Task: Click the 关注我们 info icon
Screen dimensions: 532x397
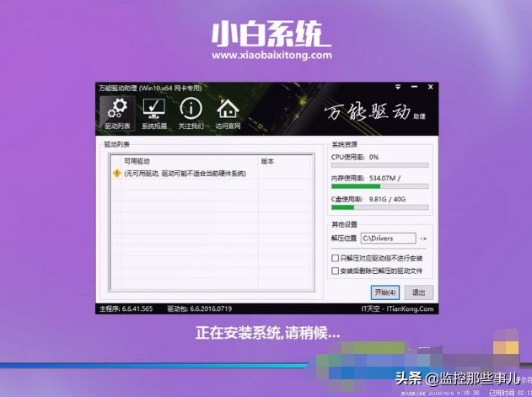Action: (191, 113)
